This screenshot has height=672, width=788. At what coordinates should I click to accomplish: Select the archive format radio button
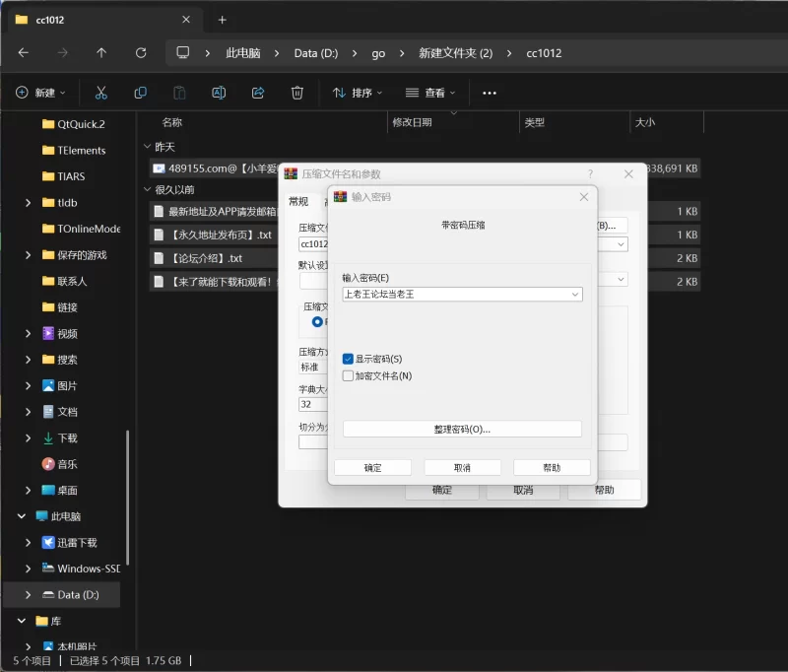pos(317,321)
